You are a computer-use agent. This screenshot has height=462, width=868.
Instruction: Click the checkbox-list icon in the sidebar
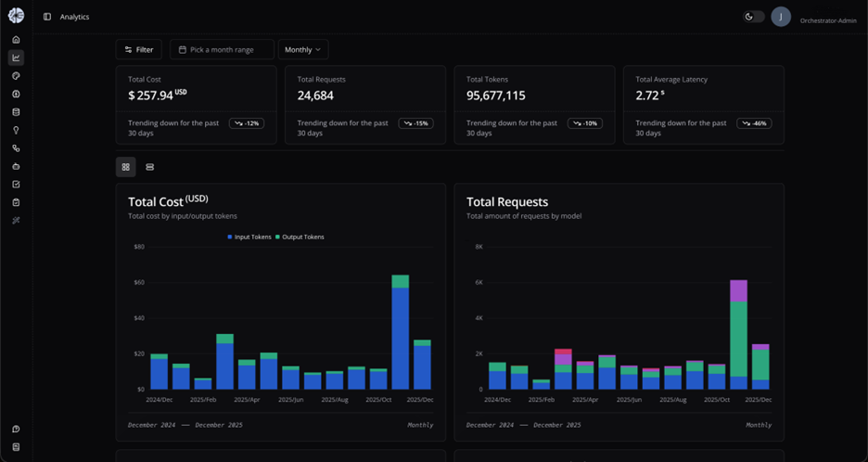click(x=16, y=185)
